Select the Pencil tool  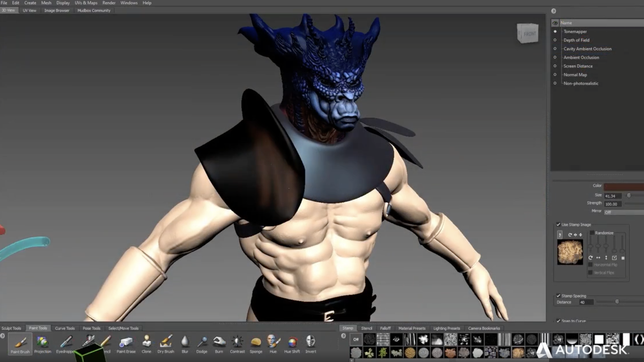tap(106, 344)
